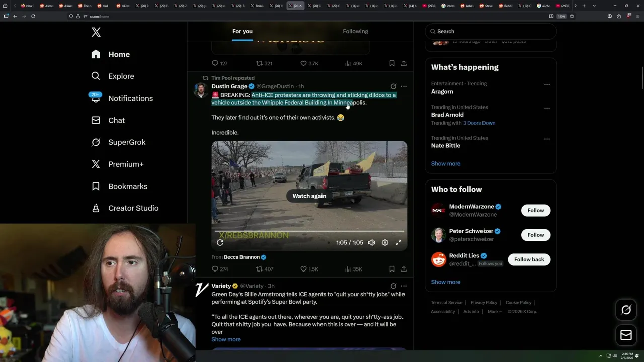The image size is (644, 362).
Task: Open Bookmarks from sidebar
Action: point(120,186)
